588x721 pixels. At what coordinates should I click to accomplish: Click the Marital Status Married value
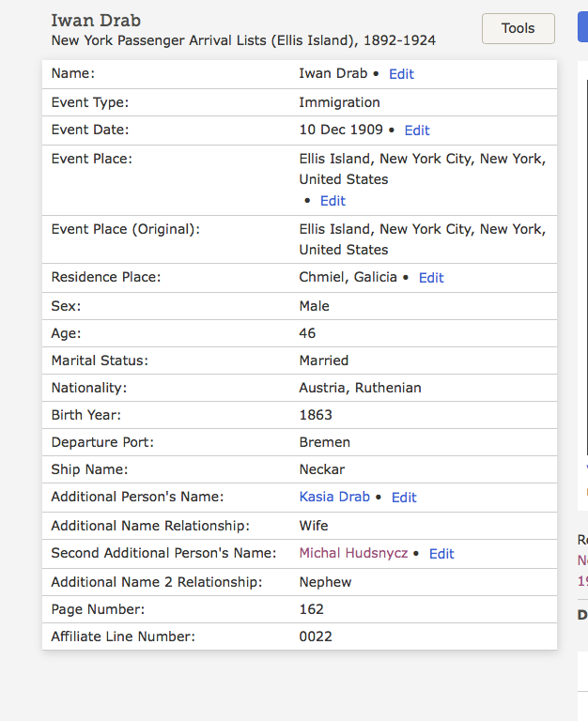pos(323,360)
